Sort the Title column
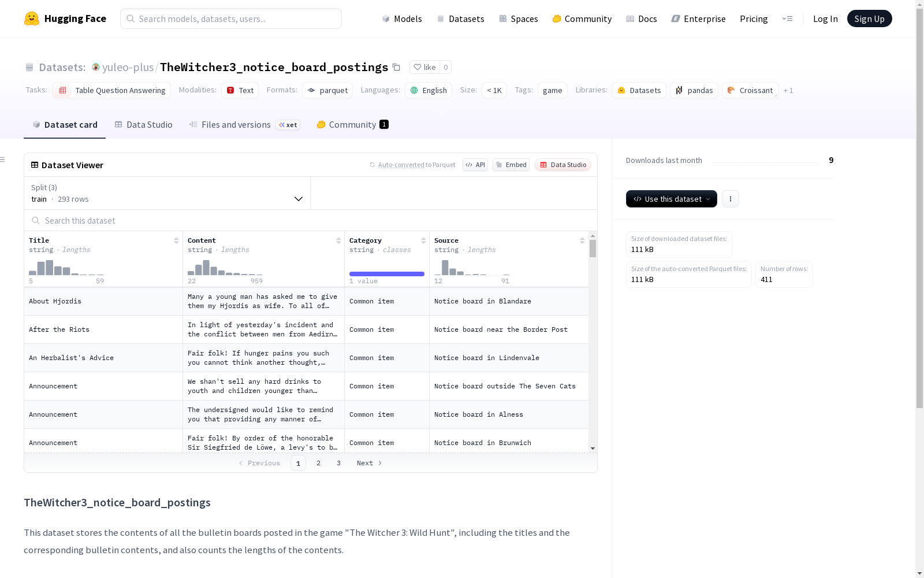Viewport: 924px width, 578px height. (x=176, y=240)
